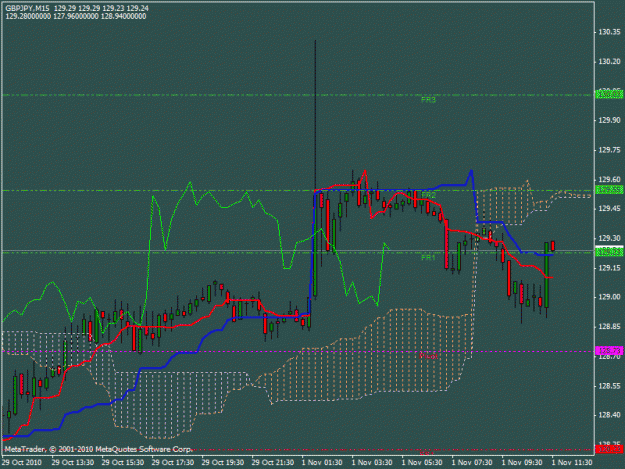Click the MetaTrader MetaQuotes copyright notice

(99, 449)
